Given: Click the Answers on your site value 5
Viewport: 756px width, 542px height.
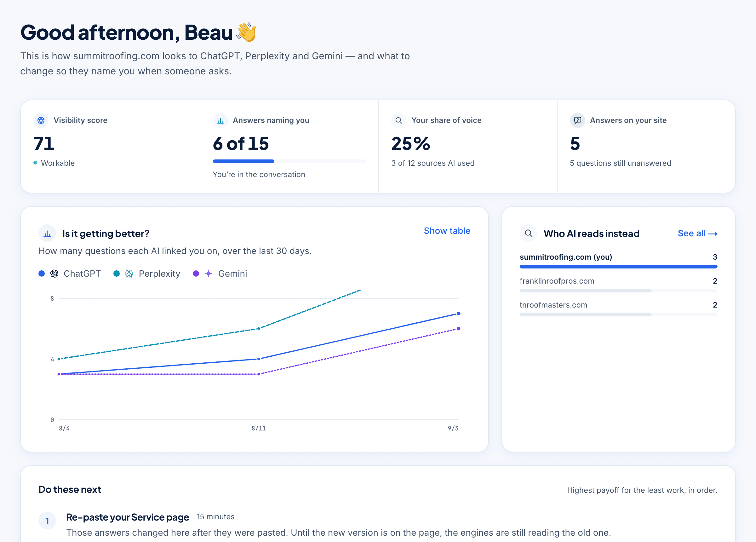Looking at the screenshot, I should click(575, 144).
